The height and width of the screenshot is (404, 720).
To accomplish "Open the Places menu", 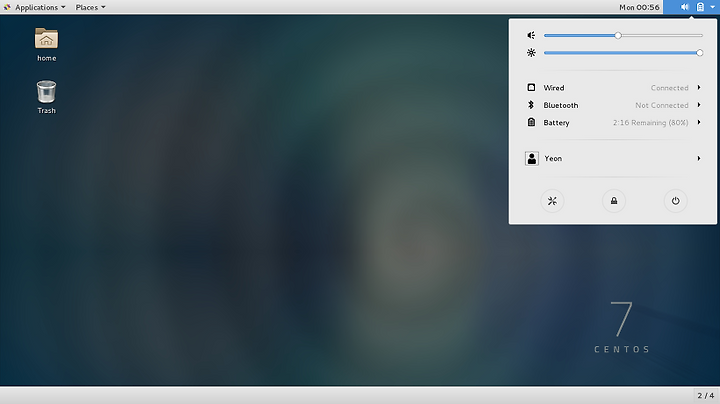I will 90,7.
